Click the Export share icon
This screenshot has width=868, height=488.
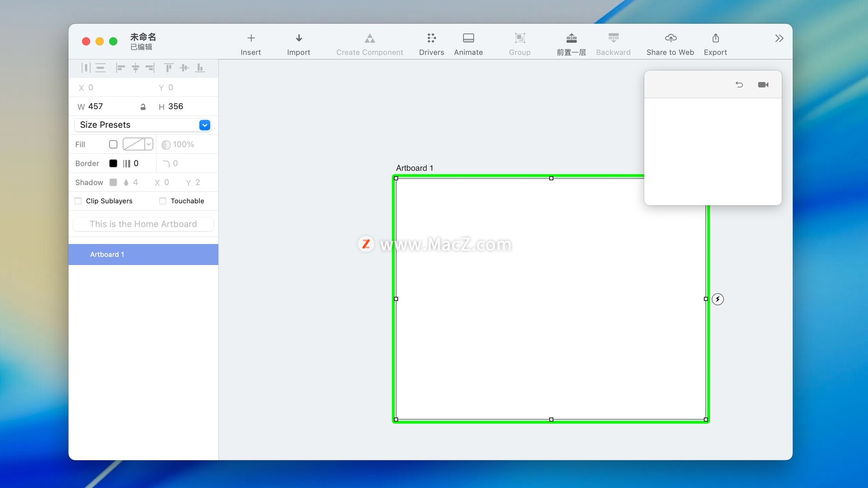715,38
